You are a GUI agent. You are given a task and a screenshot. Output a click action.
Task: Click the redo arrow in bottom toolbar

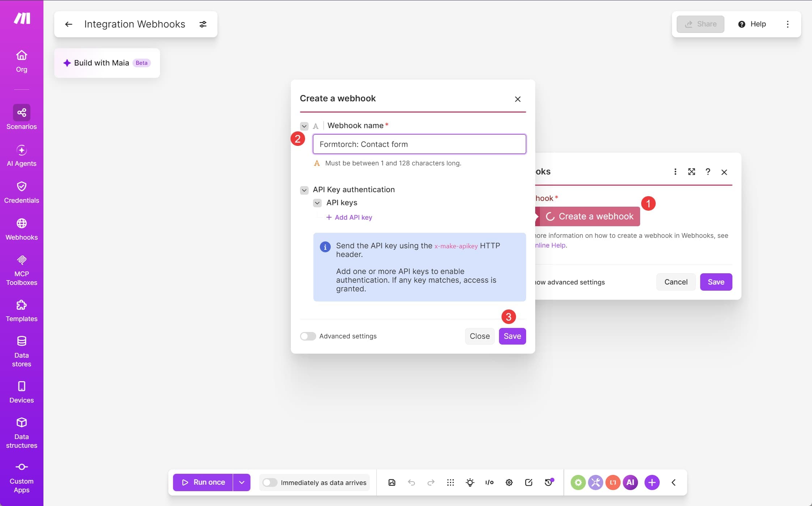pos(431,482)
